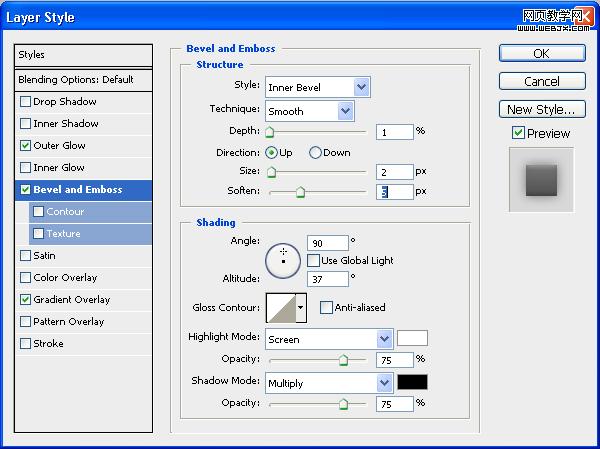The image size is (600, 449).
Task: Click the New Style... button
Action: click(542, 109)
